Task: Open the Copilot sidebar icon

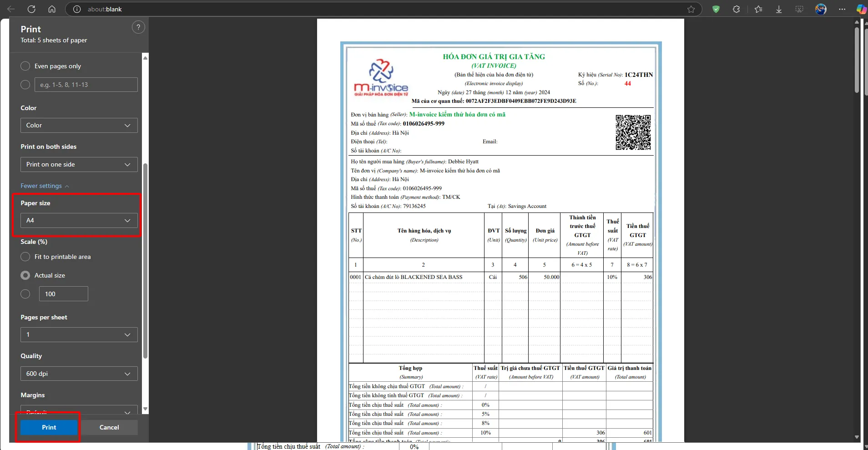Action: click(861, 9)
